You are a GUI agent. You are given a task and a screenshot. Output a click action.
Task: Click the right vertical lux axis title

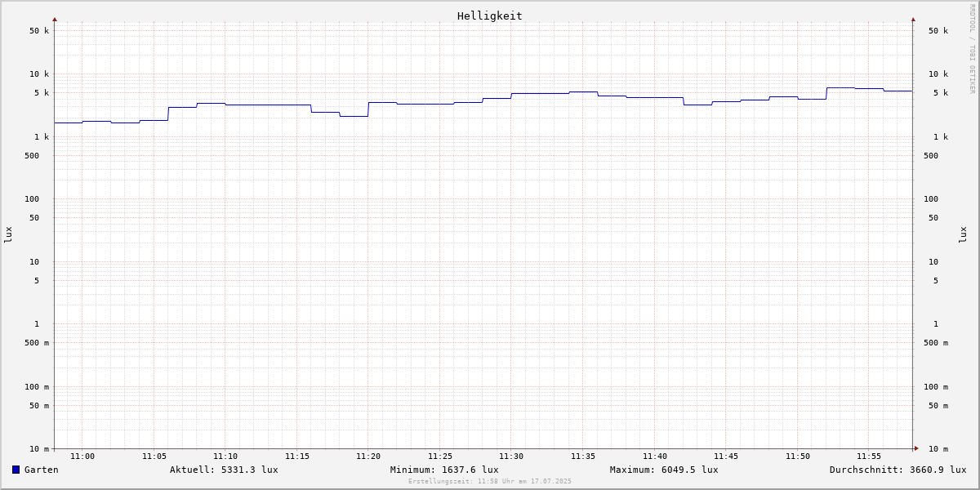tap(963, 235)
